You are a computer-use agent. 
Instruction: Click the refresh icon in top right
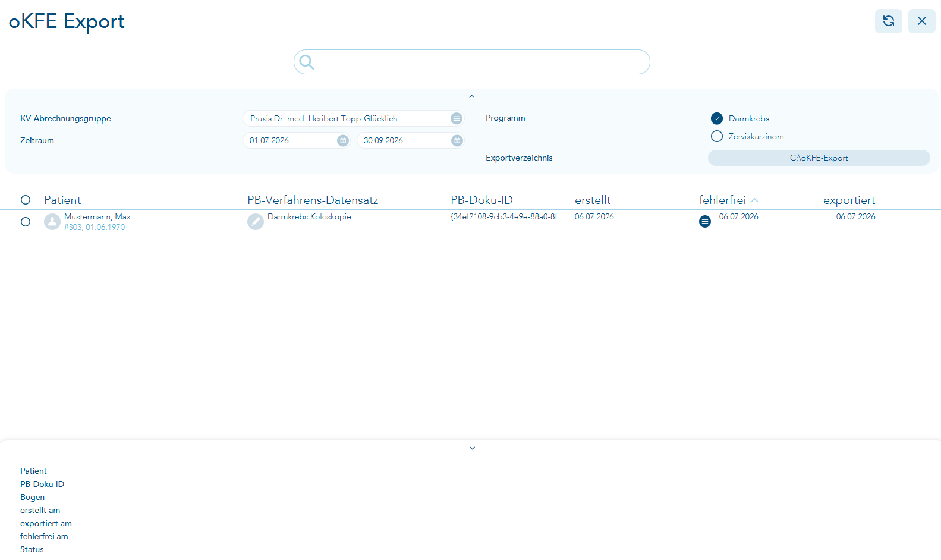(x=888, y=21)
